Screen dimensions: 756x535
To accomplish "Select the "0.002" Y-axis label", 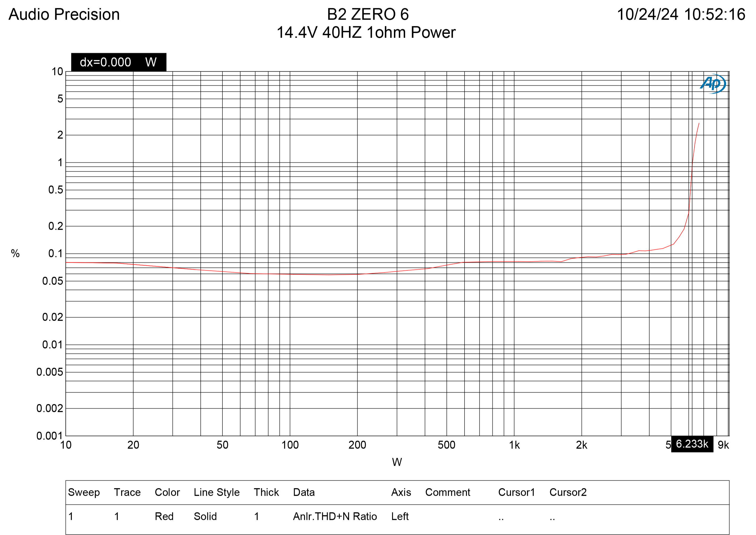I will pos(49,408).
